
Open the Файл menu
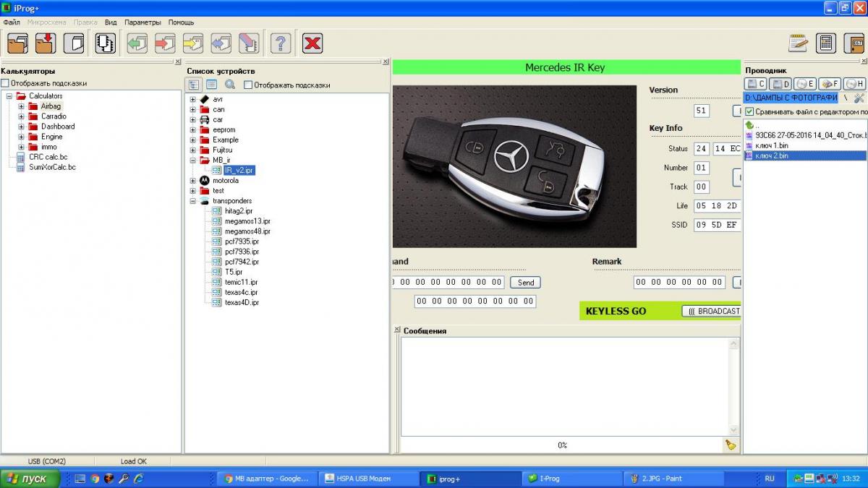click(x=12, y=22)
